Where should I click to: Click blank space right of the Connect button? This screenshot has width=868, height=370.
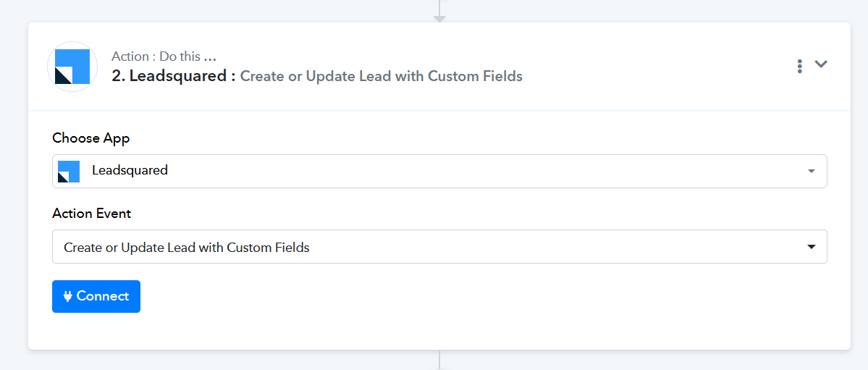(x=434, y=297)
